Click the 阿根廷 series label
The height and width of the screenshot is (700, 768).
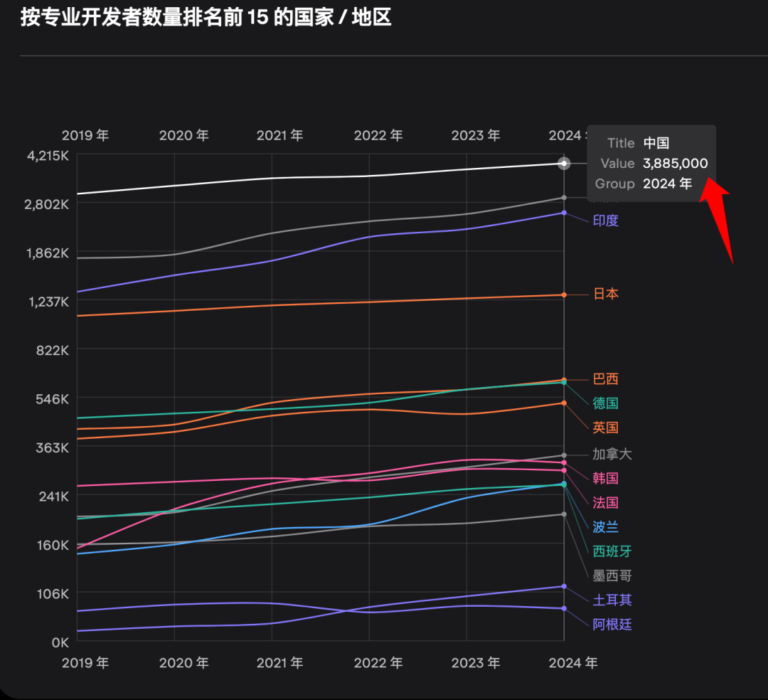(612, 625)
